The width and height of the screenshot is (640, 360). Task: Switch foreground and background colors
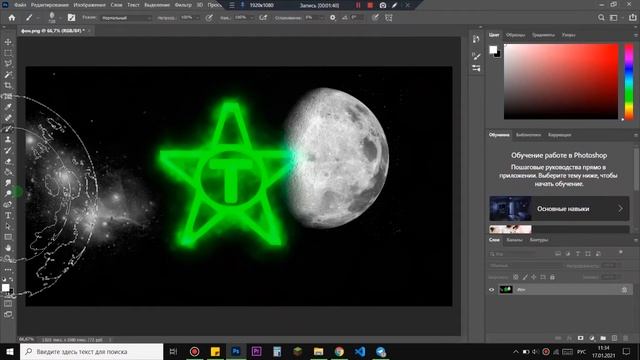[x=11, y=280]
